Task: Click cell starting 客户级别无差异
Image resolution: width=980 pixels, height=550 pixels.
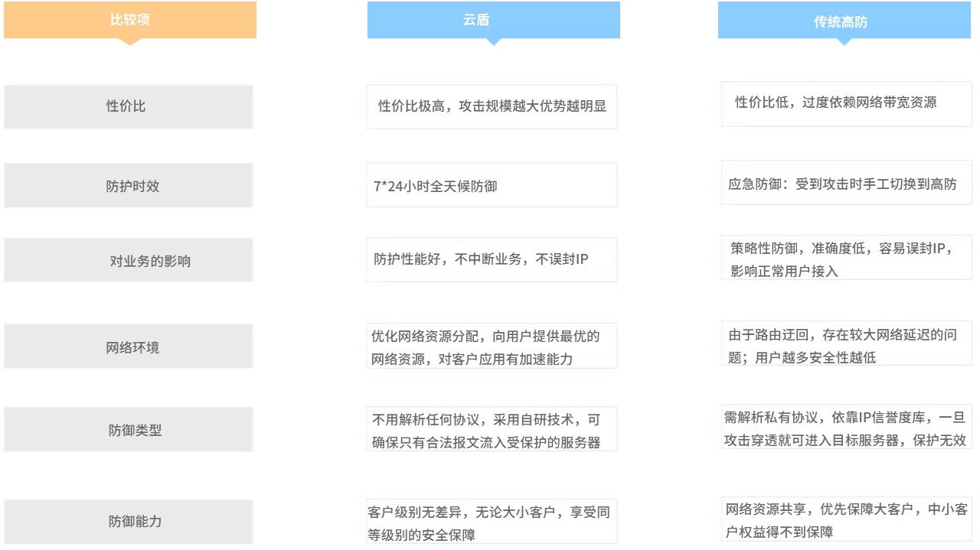Action: click(x=492, y=522)
